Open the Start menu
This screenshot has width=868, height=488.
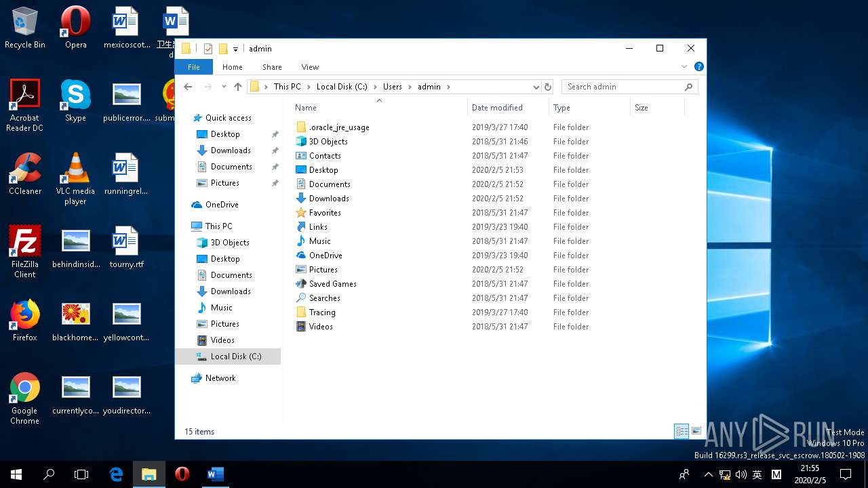pos(16,474)
